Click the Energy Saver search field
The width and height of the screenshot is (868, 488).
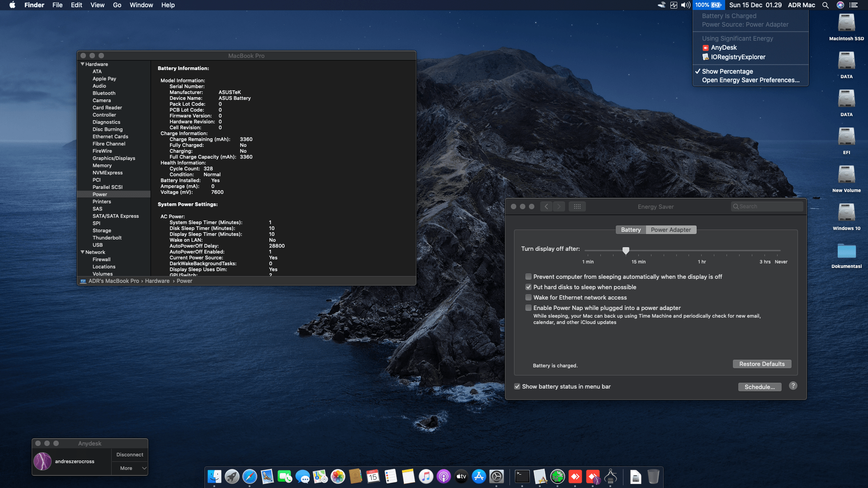point(767,206)
